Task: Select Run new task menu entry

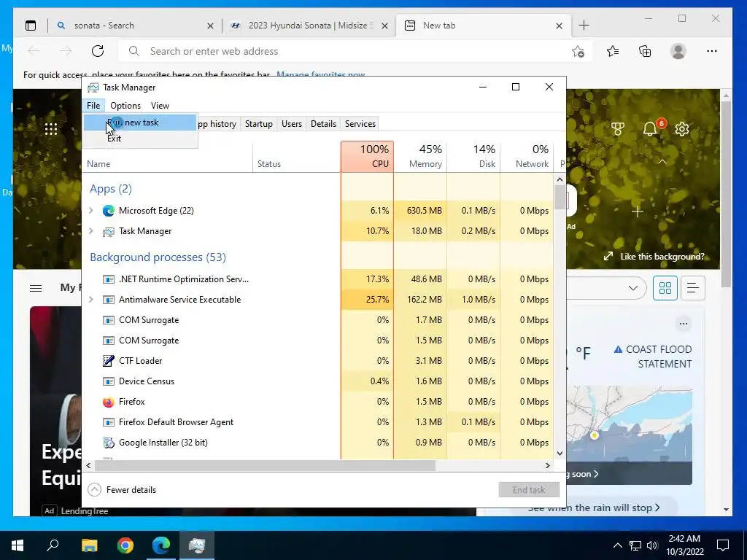Action: click(141, 122)
